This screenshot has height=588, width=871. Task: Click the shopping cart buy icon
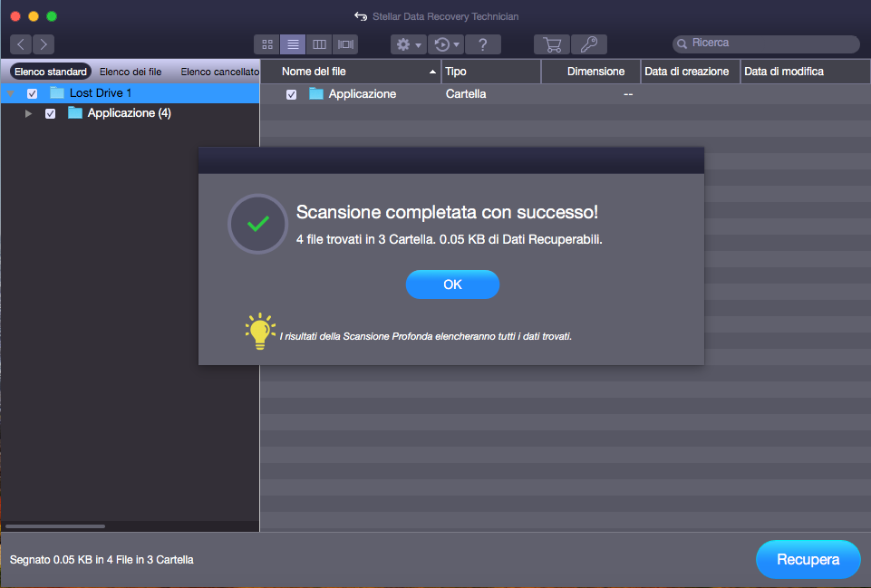551,43
